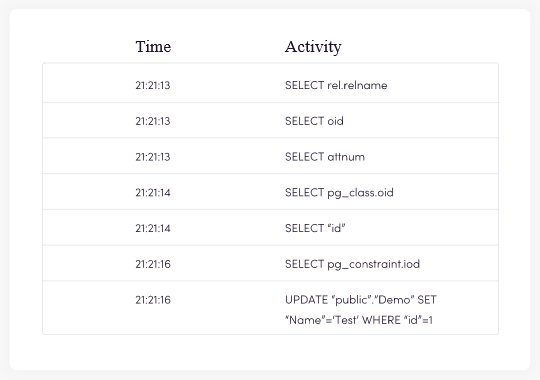Click the "Name"='Test' WHERE "id"=1 line
Viewport: 540px width, 380px height.
pyautogui.click(x=359, y=320)
